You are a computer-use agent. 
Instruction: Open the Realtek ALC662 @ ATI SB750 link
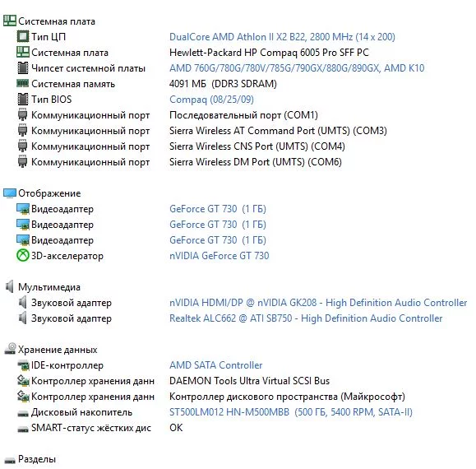click(306, 318)
